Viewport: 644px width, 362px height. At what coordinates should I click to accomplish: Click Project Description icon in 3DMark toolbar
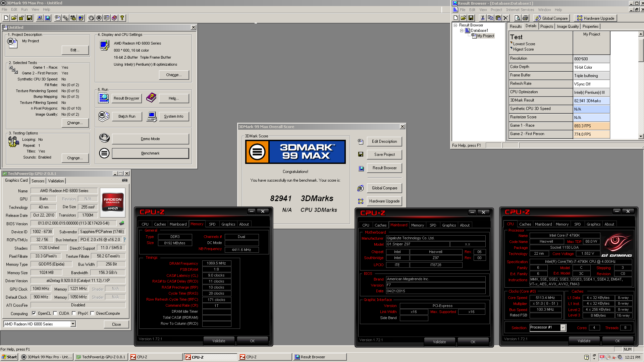(x=58, y=18)
